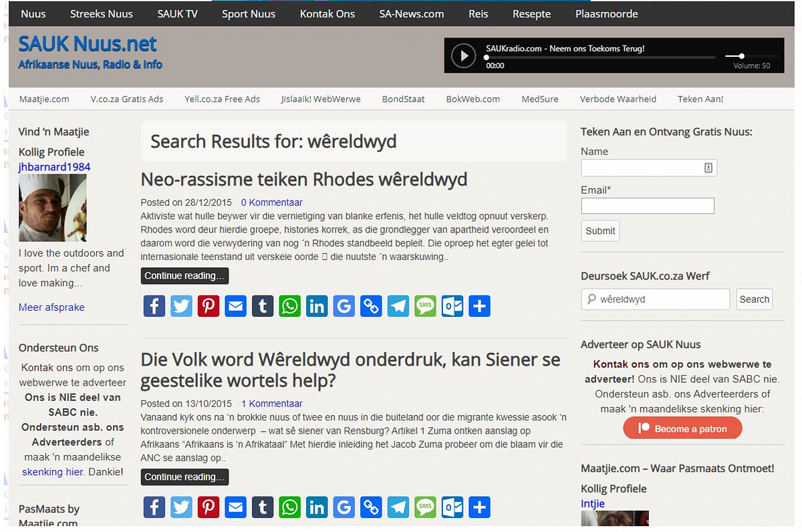Open the Reis menu item
The width and height of the screenshot is (802, 532).
(479, 13)
